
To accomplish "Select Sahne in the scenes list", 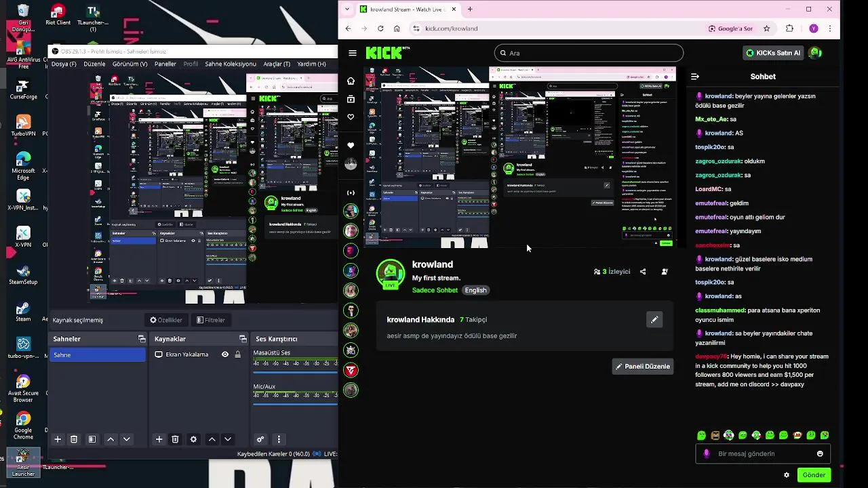I will tap(98, 354).
